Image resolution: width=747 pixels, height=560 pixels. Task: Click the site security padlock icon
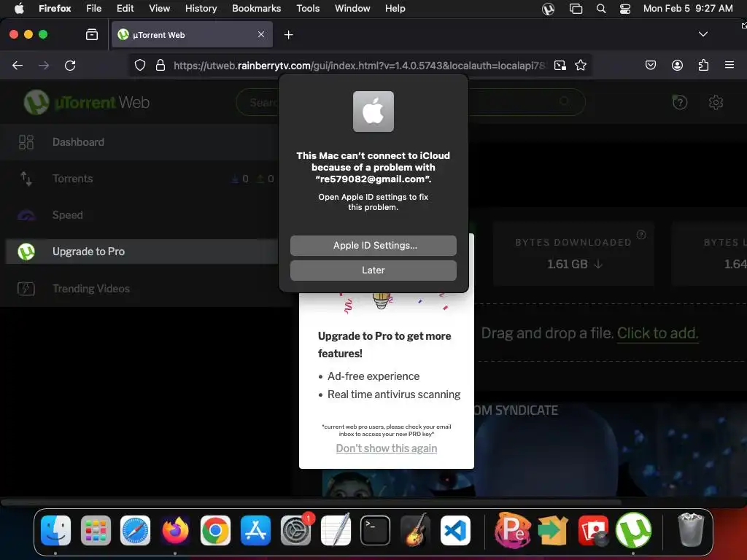[160, 65]
